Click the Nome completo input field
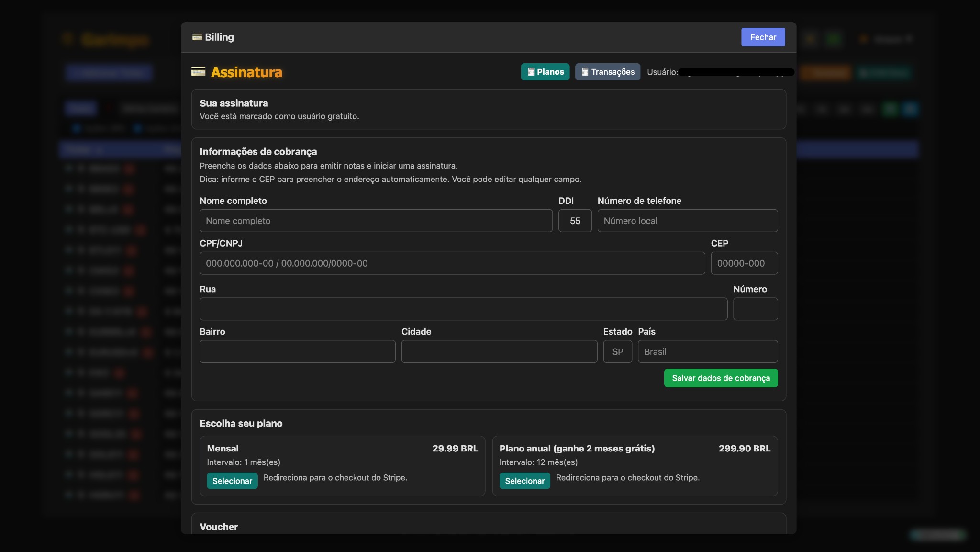Image resolution: width=980 pixels, height=552 pixels. pyautogui.click(x=376, y=221)
